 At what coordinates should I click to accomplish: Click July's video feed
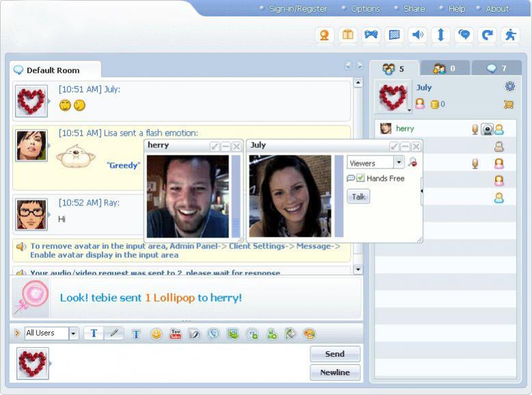coord(290,196)
